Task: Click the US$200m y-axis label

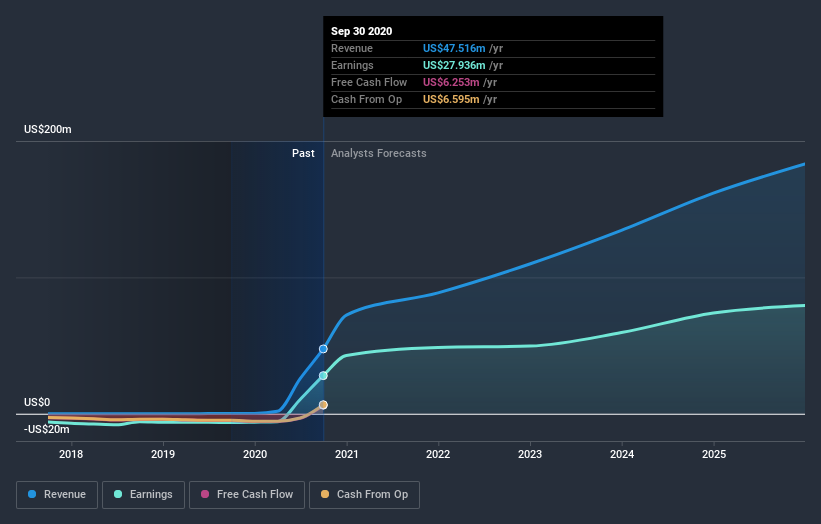Action: (48, 129)
